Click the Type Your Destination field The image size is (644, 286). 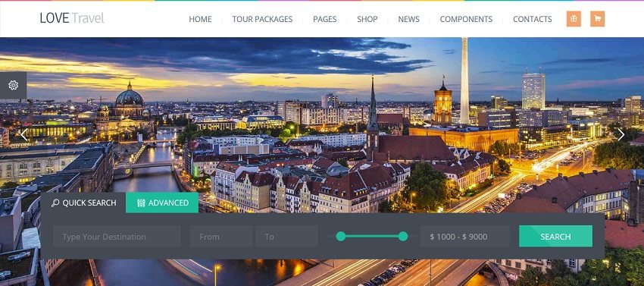pyautogui.click(x=117, y=236)
